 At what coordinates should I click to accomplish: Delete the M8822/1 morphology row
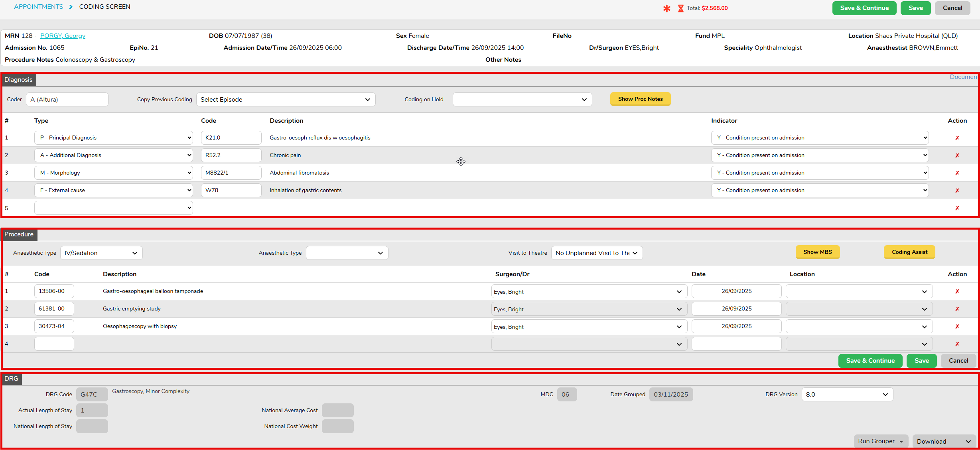957,173
